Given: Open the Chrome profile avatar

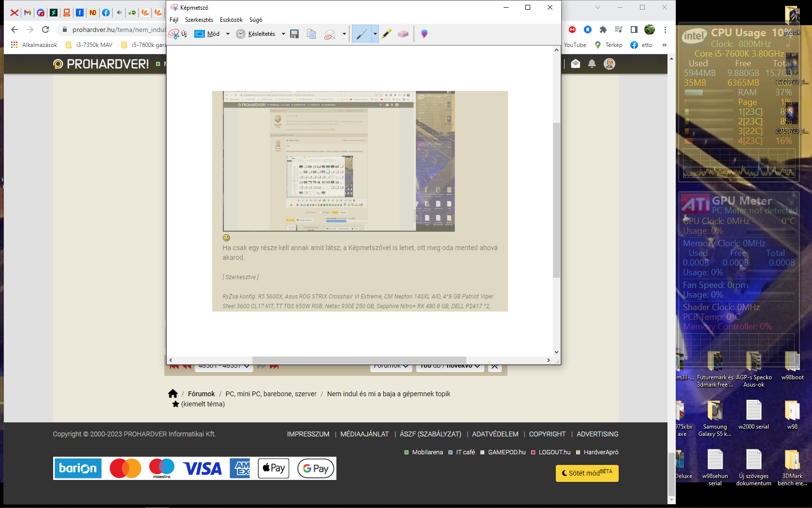Looking at the screenshot, I should coord(650,30).
